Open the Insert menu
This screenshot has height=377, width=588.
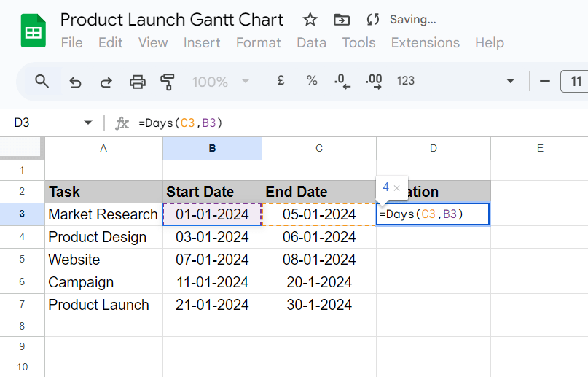202,43
